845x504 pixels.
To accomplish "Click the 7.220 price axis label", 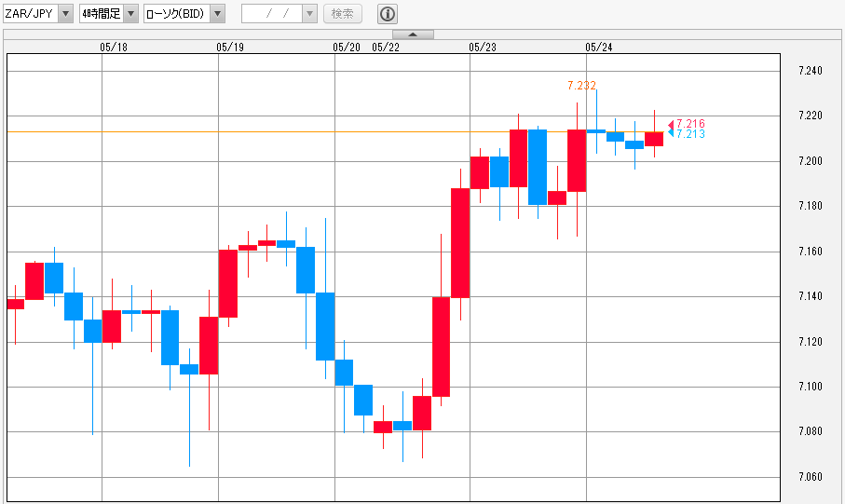I will tap(811, 116).
